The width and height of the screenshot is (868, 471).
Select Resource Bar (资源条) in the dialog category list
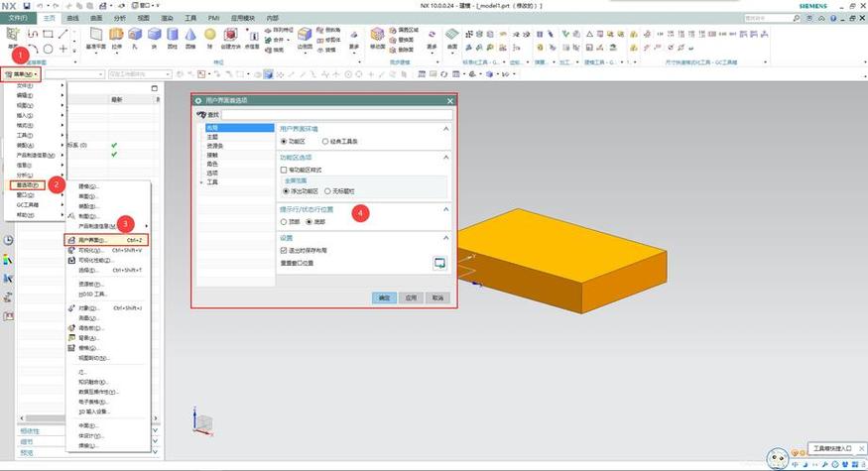215,146
